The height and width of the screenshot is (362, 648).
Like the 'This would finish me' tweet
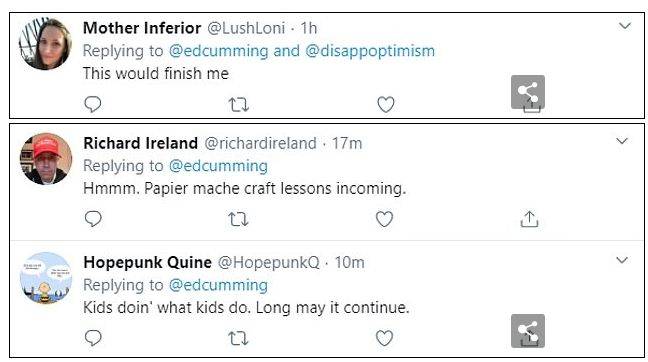(x=386, y=105)
